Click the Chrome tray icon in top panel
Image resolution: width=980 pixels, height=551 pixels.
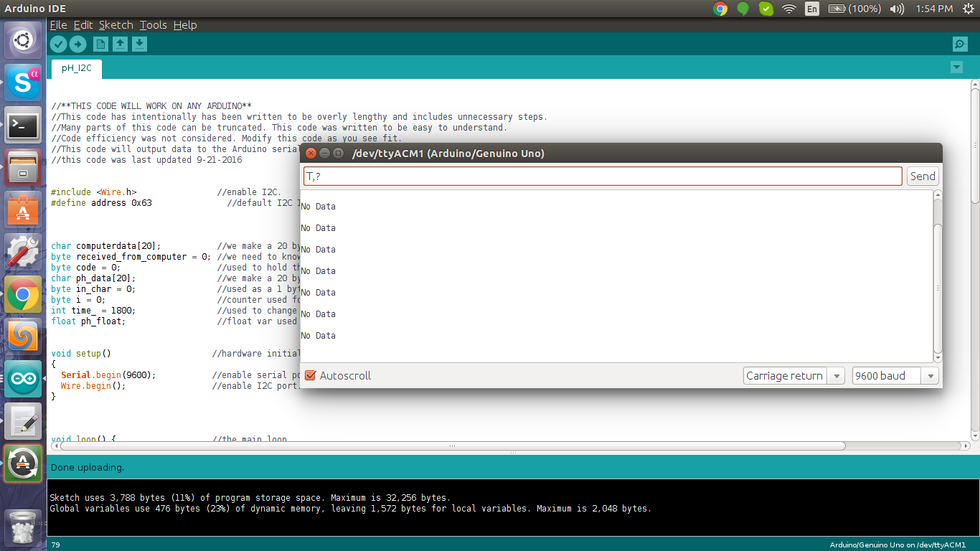click(720, 9)
